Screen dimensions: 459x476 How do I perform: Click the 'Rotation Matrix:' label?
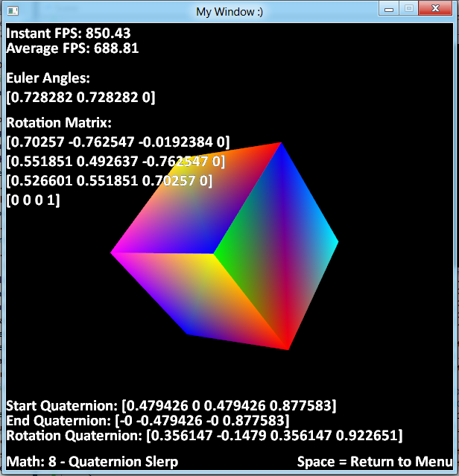tap(59, 123)
